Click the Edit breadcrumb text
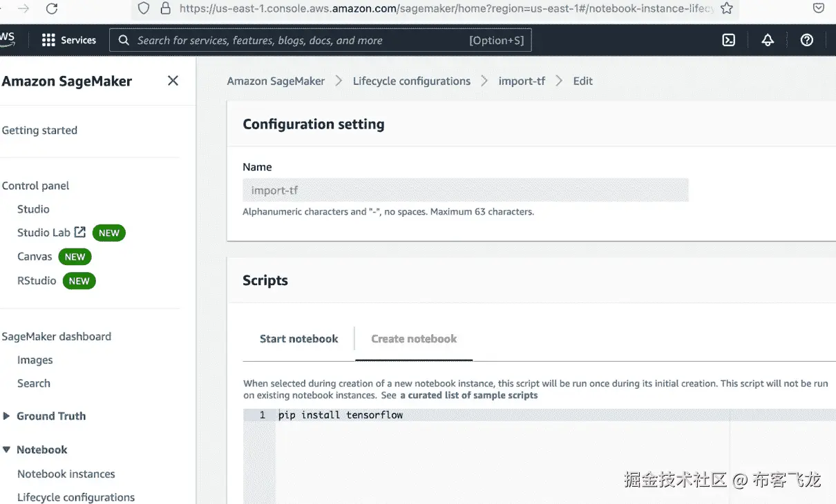The height and width of the screenshot is (504, 836). coord(583,81)
